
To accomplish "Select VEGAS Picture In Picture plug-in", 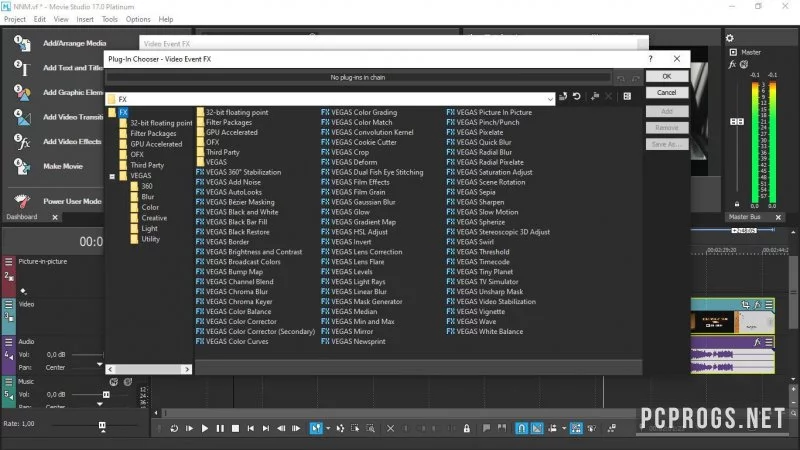I will coord(489,112).
